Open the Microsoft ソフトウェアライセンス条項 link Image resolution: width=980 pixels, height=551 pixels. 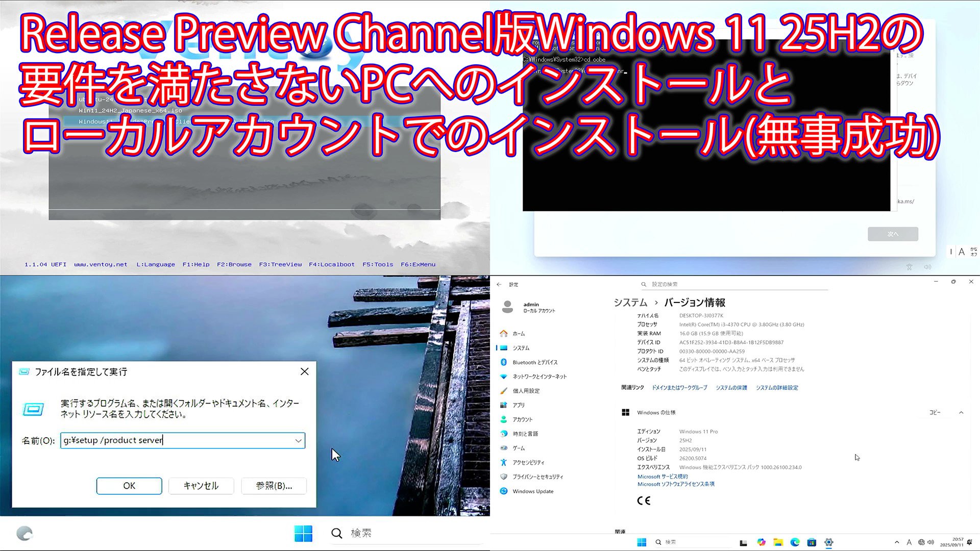(676, 484)
